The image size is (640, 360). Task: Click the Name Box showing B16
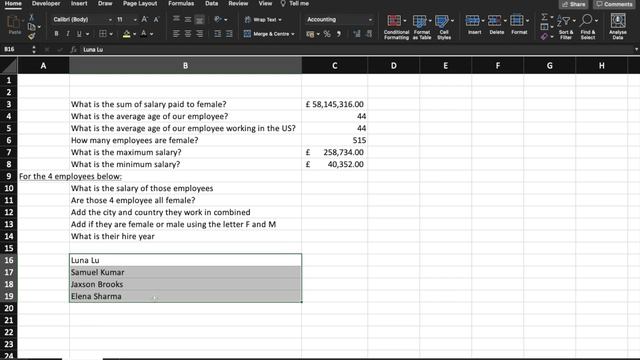coord(16,49)
